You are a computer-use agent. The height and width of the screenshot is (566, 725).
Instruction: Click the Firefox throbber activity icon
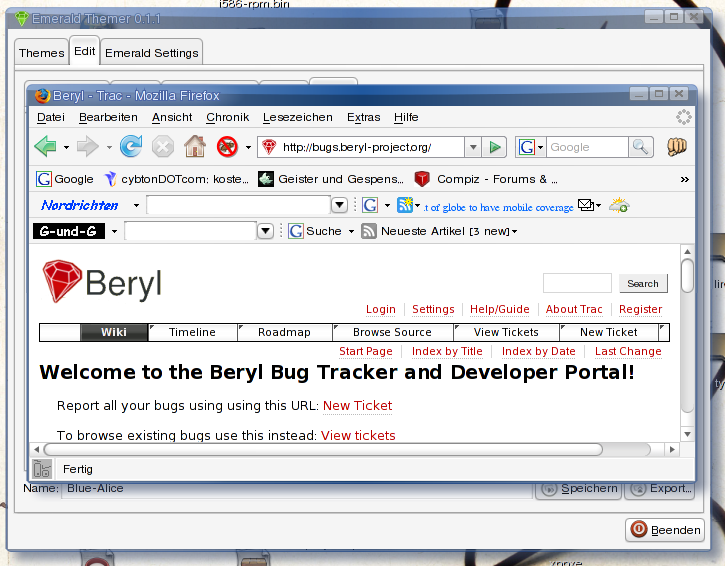tap(683, 117)
